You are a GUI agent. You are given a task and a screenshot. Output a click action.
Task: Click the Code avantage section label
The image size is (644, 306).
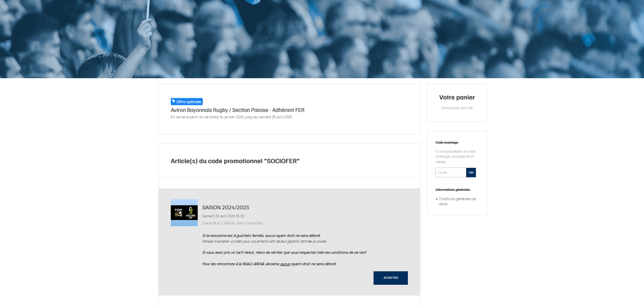pyautogui.click(x=447, y=142)
